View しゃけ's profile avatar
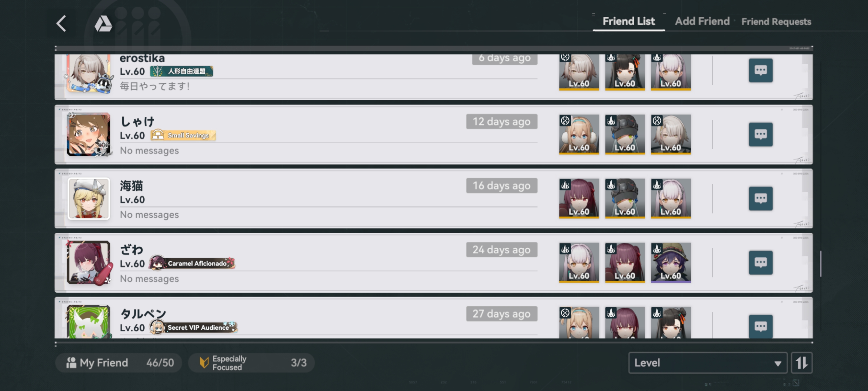Screen dimensions: 868x391 [89, 134]
